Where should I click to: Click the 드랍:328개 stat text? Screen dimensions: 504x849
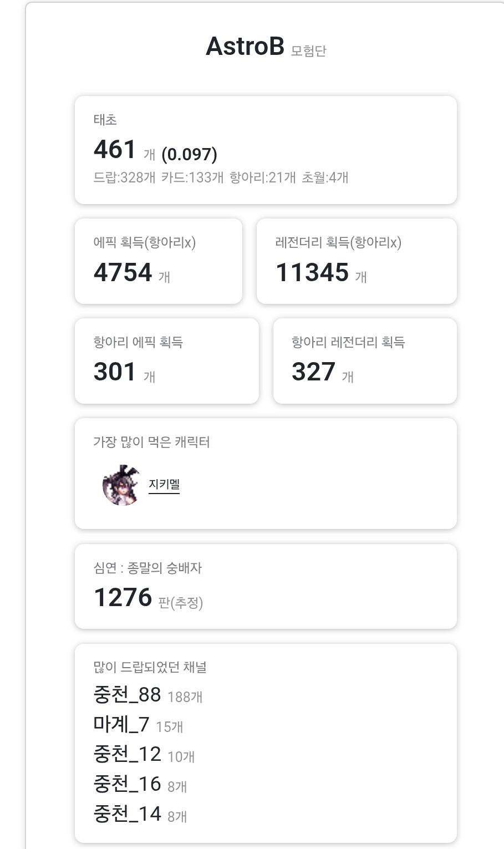pos(125,177)
